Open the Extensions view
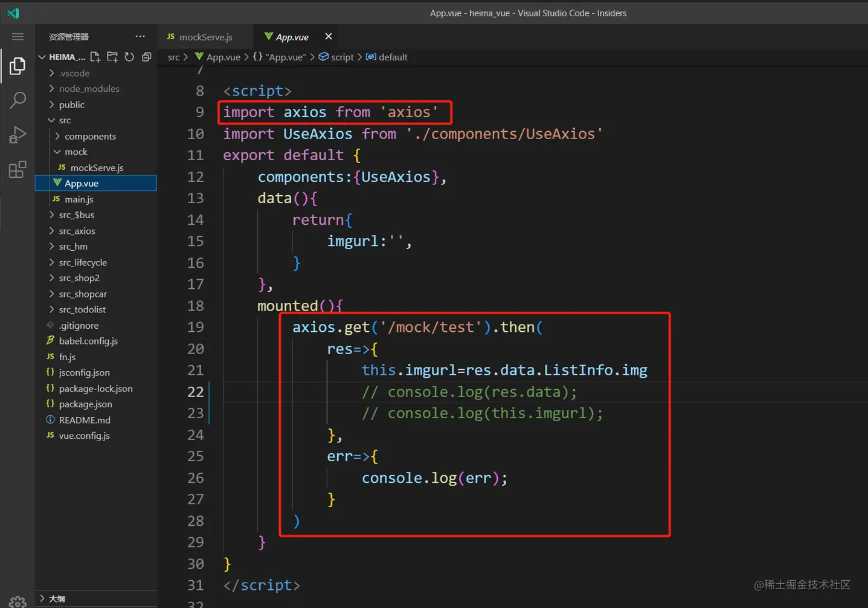 pos(18,169)
